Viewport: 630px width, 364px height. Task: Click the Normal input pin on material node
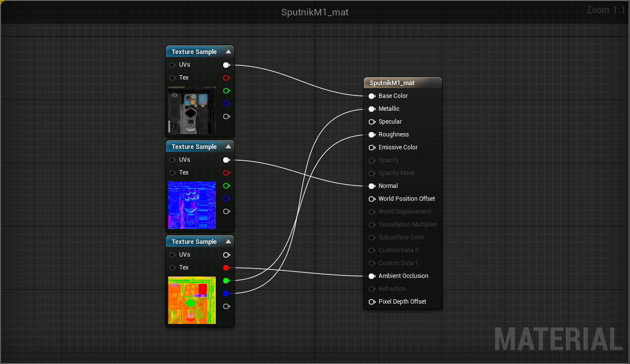pos(372,186)
